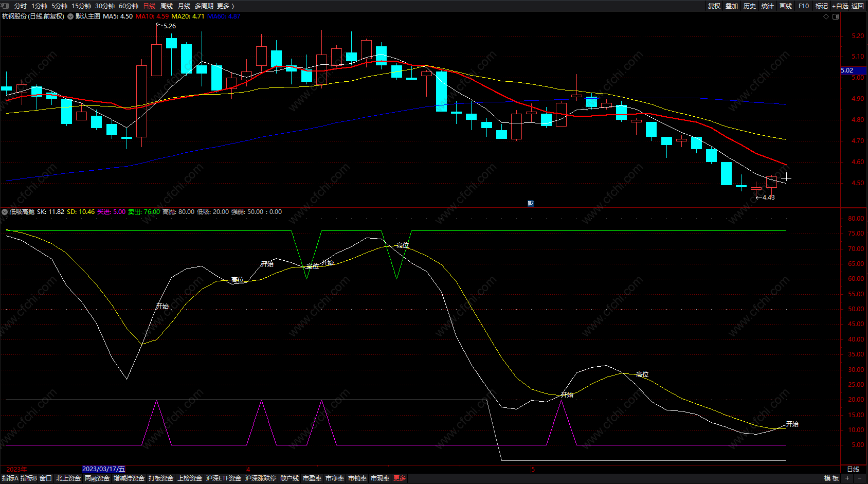Click the 4.43 low price label
Viewport: 868px width, 484px height.
769,198
